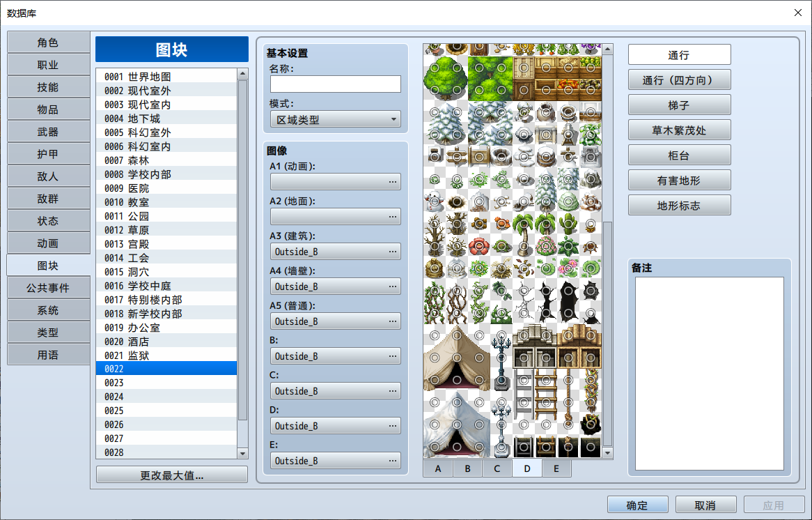The height and width of the screenshot is (520, 812).
Task: Select the golden beehive-shaped tile
Action: point(435,268)
